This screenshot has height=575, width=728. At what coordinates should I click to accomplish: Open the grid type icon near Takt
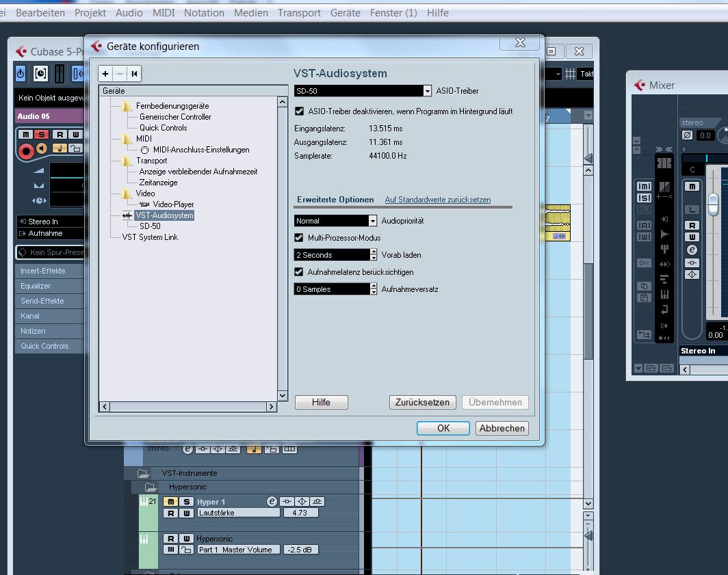point(570,74)
